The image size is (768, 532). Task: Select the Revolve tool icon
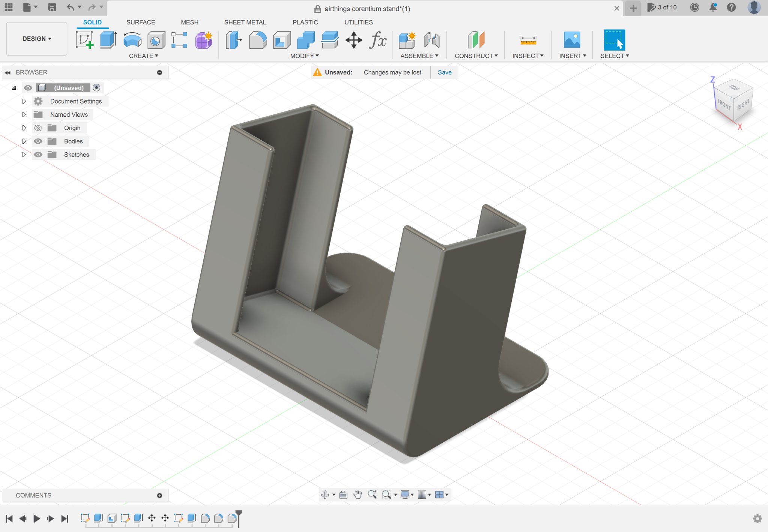(x=132, y=40)
